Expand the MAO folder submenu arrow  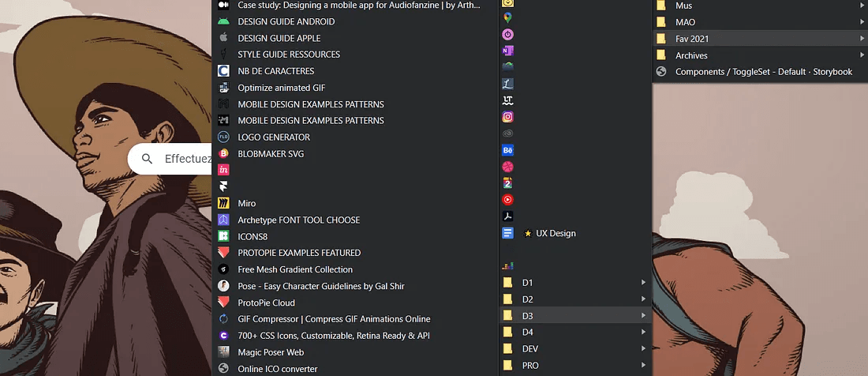(862, 22)
